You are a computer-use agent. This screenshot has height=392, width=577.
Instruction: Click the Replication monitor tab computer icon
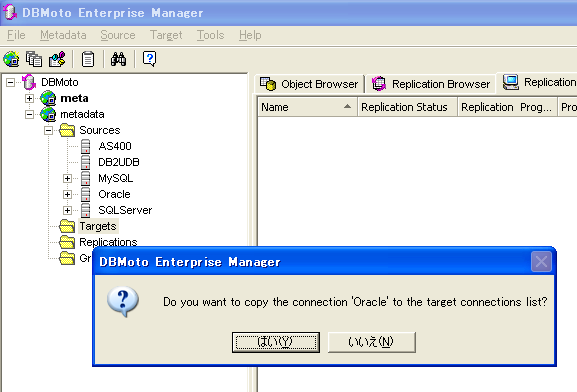point(511,82)
